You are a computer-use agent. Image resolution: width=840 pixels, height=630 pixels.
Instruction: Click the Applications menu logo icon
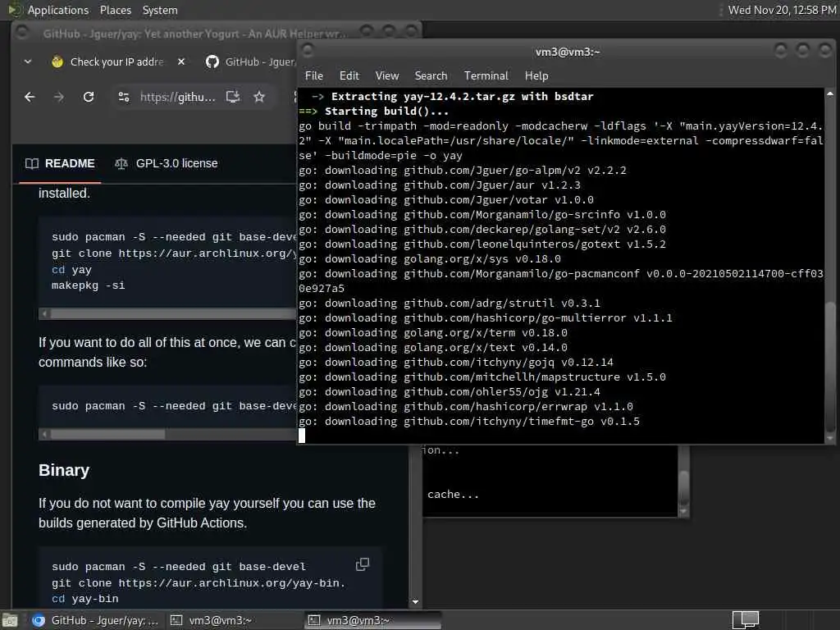14,10
